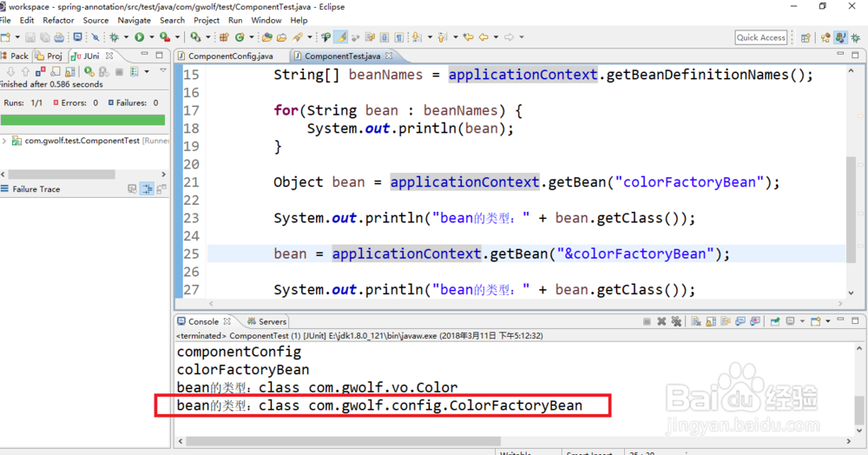This screenshot has width=868, height=455.
Task: Open Test Run History dropdown arrow
Action: [147, 71]
